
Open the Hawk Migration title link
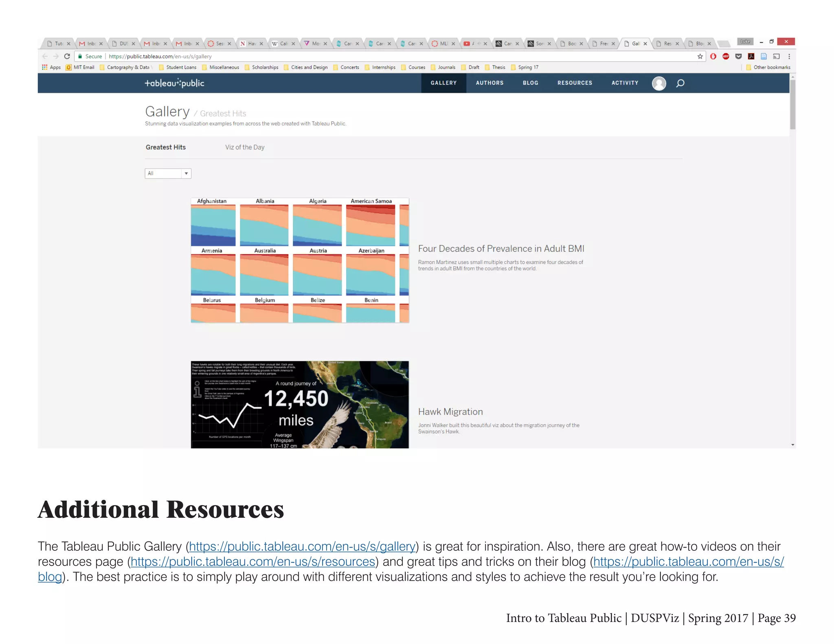tap(450, 412)
